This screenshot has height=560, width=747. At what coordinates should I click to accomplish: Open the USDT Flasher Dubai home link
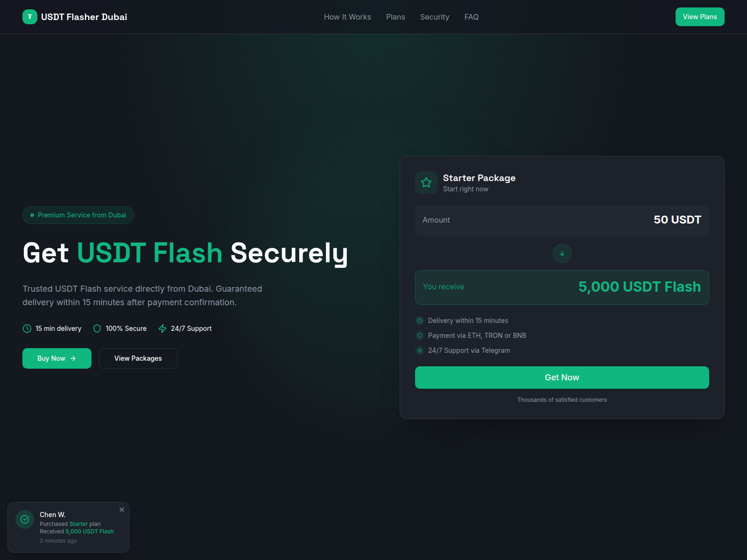click(x=75, y=17)
